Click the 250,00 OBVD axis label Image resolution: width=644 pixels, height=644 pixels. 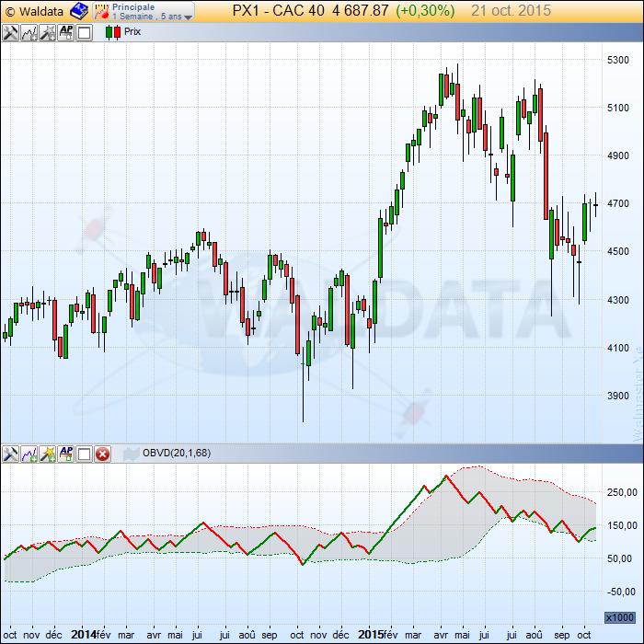coord(622,492)
